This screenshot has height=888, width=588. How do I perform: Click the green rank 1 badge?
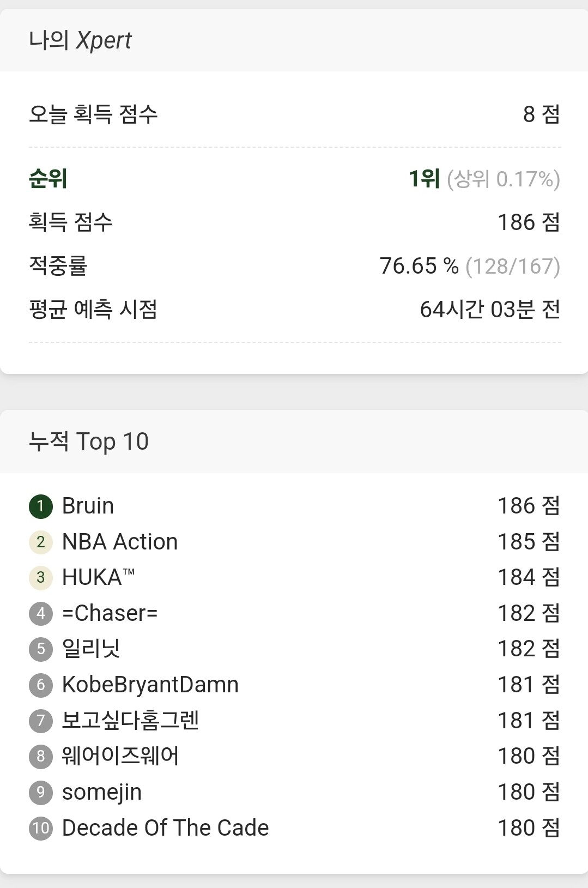[x=40, y=506]
